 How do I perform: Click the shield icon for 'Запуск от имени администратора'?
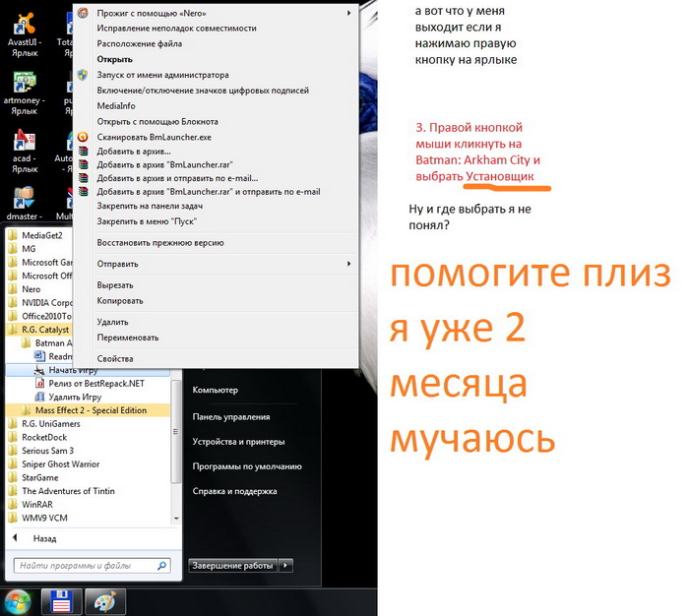[x=83, y=75]
